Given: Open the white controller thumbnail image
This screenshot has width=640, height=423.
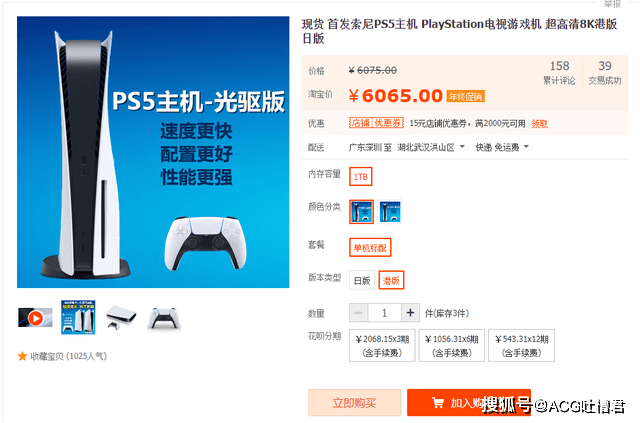Looking at the screenshot, I should 164,318.
